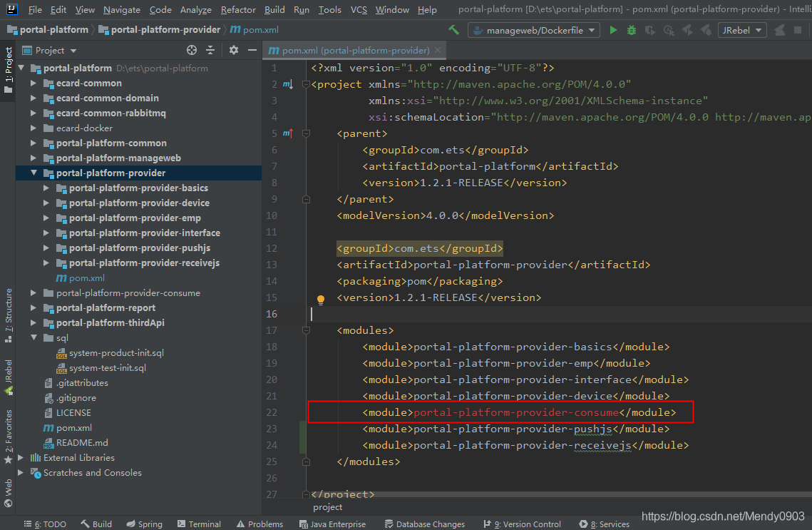Expand the portal-platform-report module
Viewport: 812px width, 530px height.
tap(34, 308)
